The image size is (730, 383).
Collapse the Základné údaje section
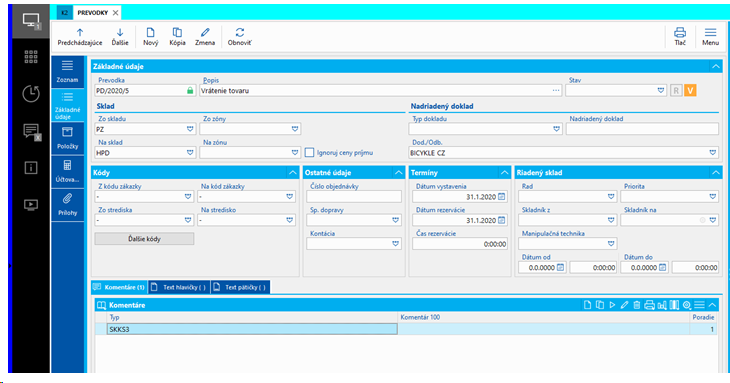716,67
